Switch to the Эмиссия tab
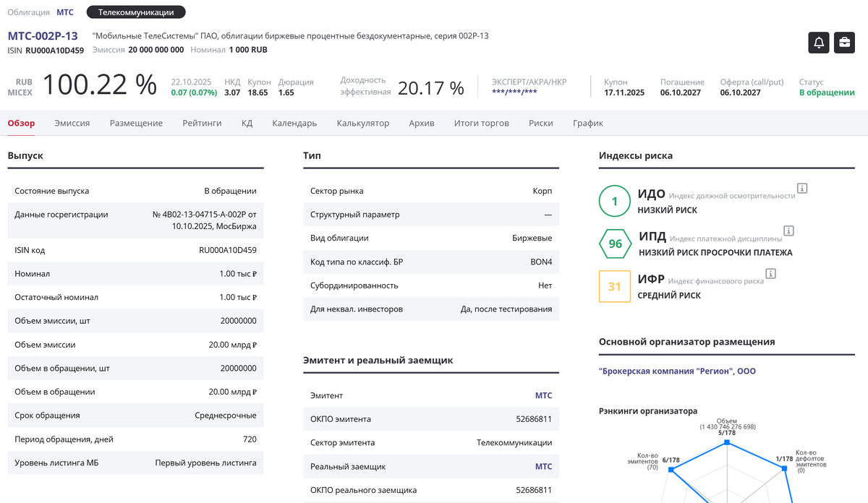This screenshot has height=503, width=868. click(x=72, y=123)
